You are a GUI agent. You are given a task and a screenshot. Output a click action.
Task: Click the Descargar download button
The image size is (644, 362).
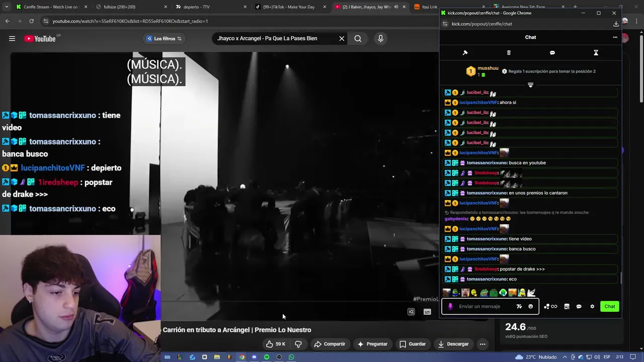click(453, 344)
